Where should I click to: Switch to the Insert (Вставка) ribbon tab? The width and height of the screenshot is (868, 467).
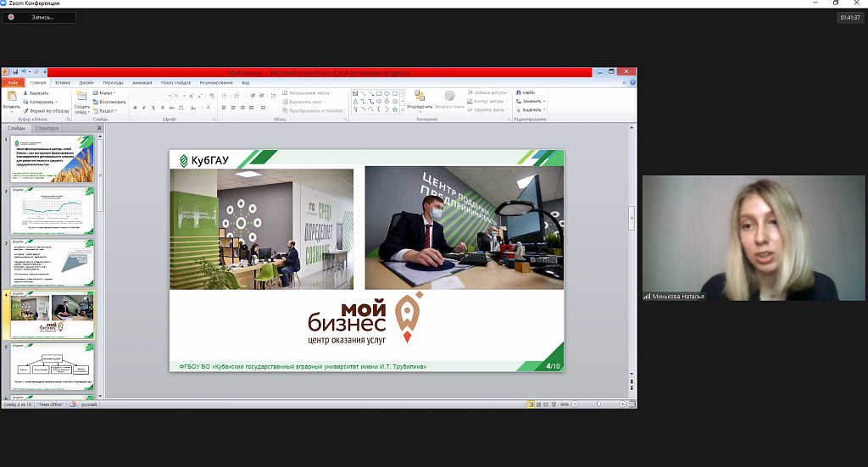[x=63, y=82]
